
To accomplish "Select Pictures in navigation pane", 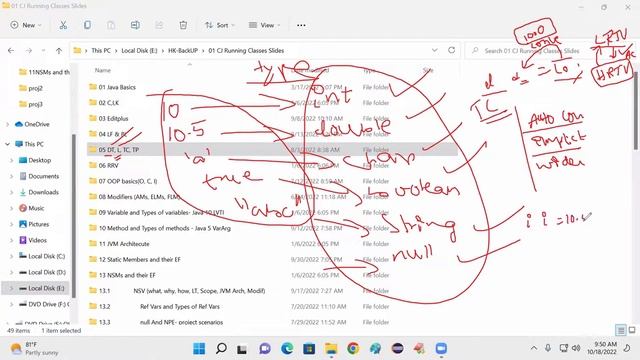I will pyautogui.click(x=39, y=224).
